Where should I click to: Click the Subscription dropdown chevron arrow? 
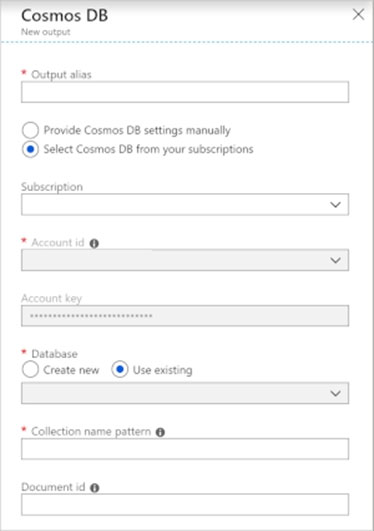tap(335, 205)
